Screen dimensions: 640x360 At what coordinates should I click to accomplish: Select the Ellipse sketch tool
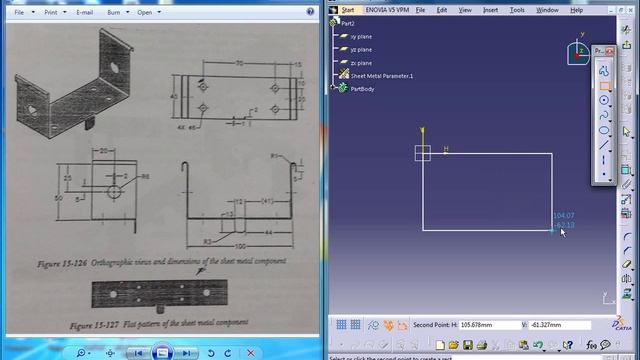click(604, 131)
